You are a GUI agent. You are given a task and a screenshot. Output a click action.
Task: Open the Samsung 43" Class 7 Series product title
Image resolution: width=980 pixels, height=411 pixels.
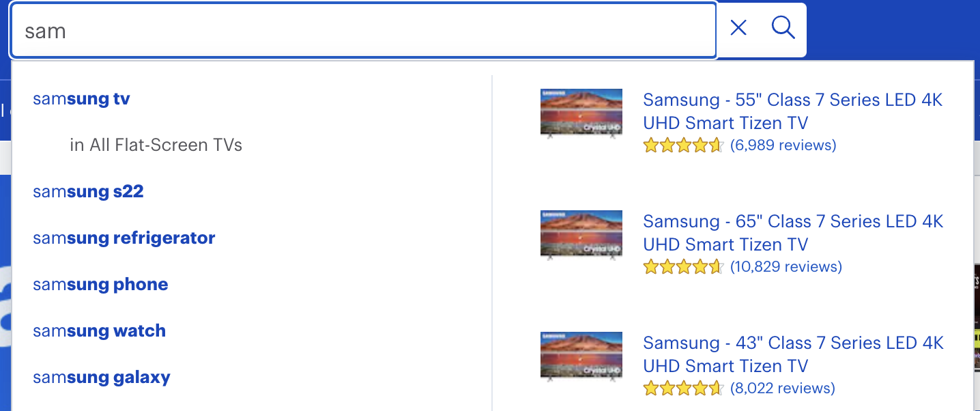(792, 354)
